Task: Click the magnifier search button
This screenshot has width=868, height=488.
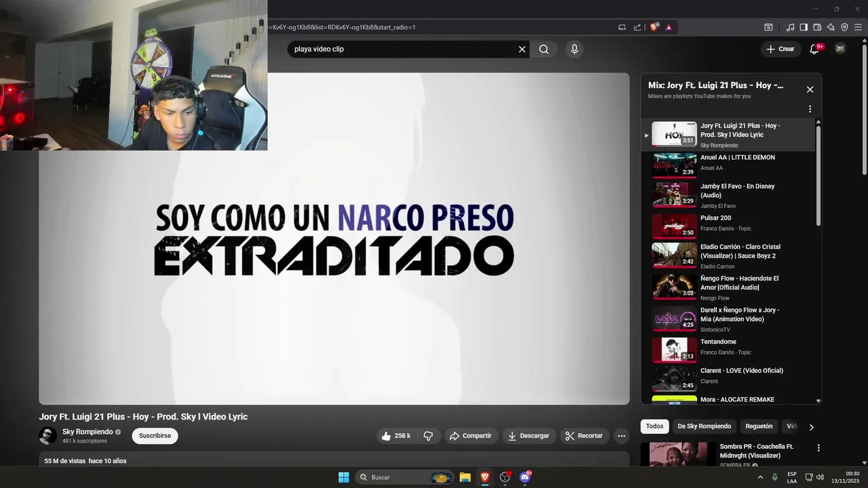Action: pos(544,49)
